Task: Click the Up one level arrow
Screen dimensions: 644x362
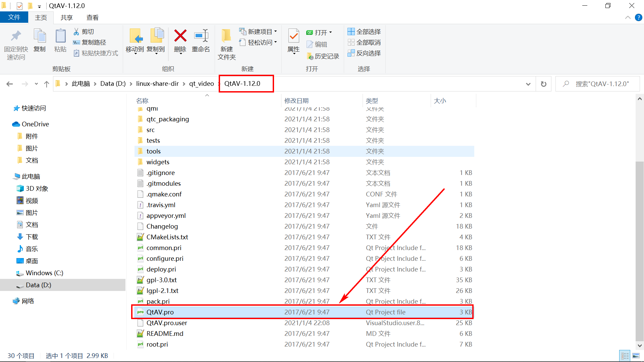Action: (x=47, y=84)
